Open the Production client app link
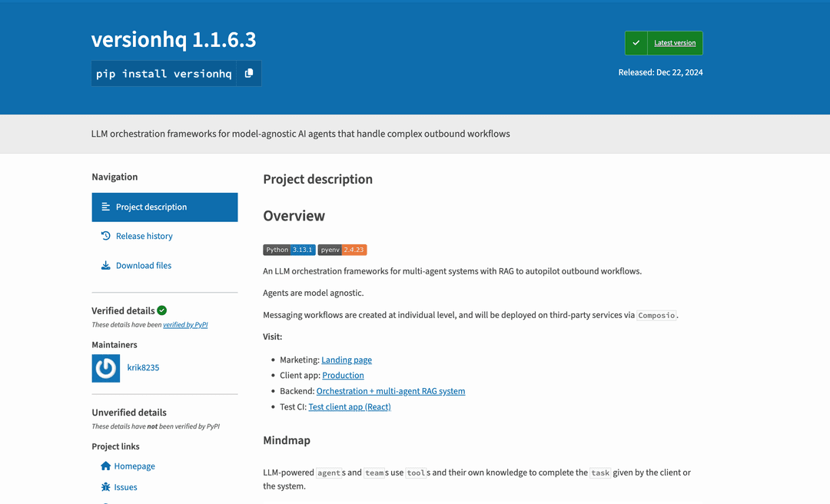The height and width of the screenshot is (504, 830). click(x=343, y=375)
